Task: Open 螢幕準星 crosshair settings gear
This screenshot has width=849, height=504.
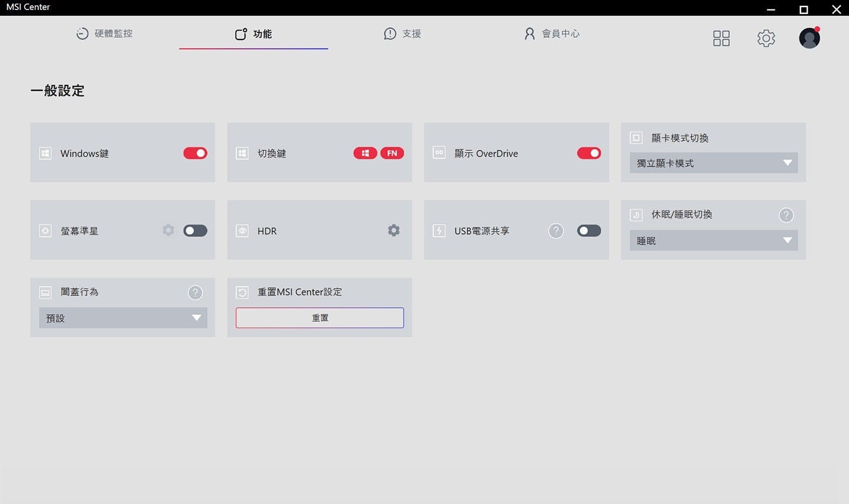Action: point(169,230)
